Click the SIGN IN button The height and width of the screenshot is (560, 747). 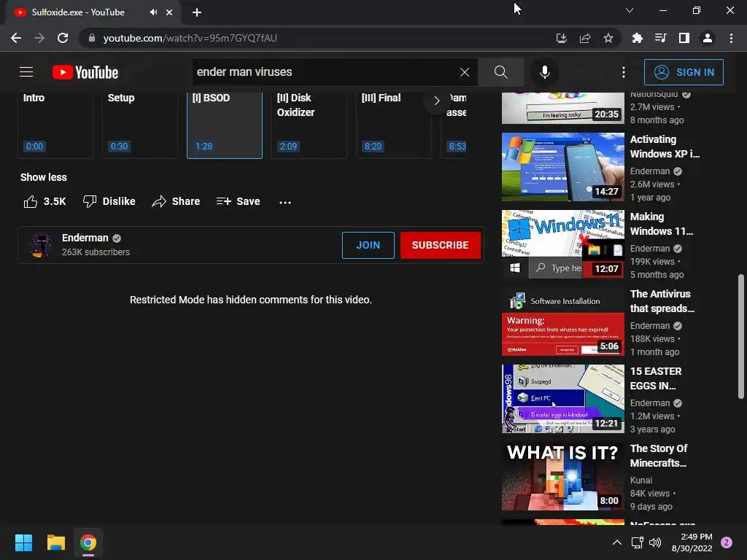[684, 72]
